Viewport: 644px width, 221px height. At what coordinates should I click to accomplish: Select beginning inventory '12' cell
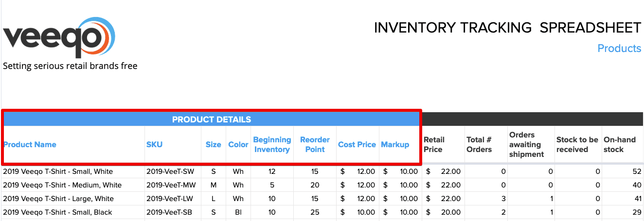click(272, 171)
